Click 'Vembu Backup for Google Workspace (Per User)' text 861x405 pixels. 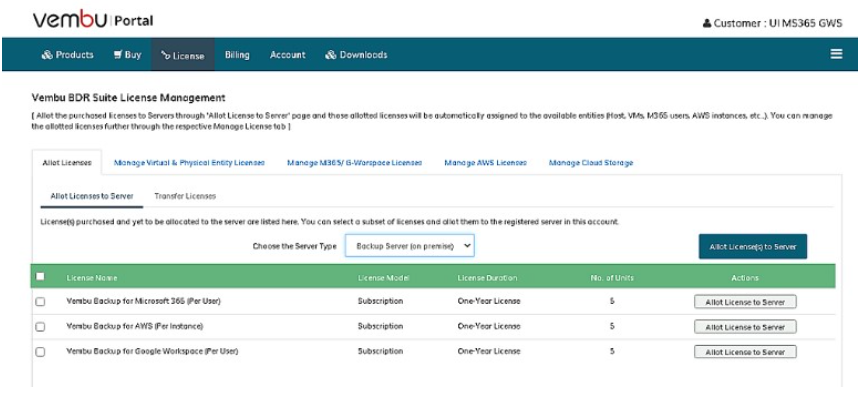(x=152, y=351)
